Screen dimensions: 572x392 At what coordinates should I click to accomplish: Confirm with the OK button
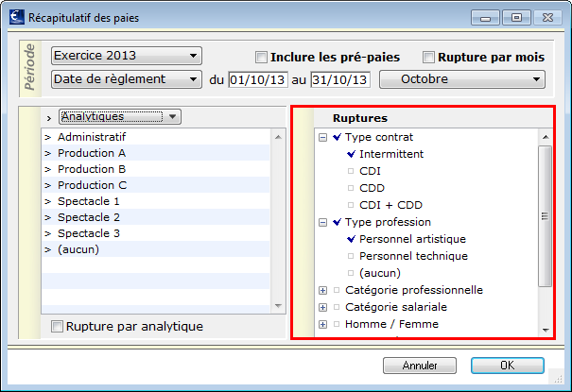(508, 366)
